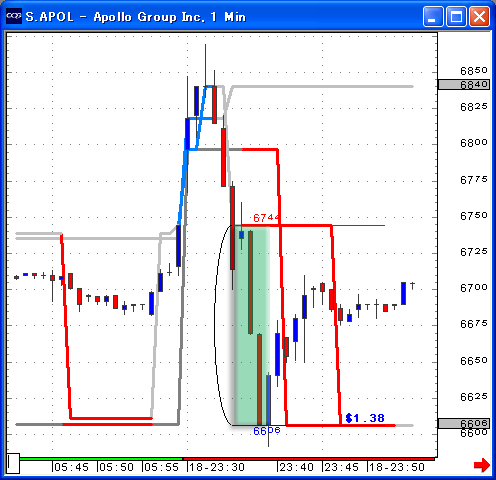Minimize the S.APOL chart window
The image size is (496, 480).
(433, 16)
